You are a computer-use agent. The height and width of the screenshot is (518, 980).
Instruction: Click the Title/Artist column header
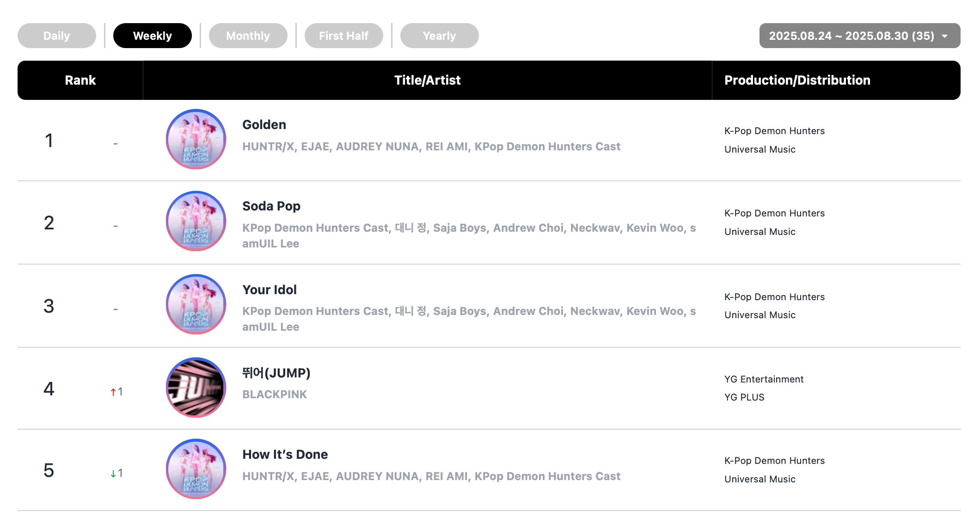(x=428, y=80)
